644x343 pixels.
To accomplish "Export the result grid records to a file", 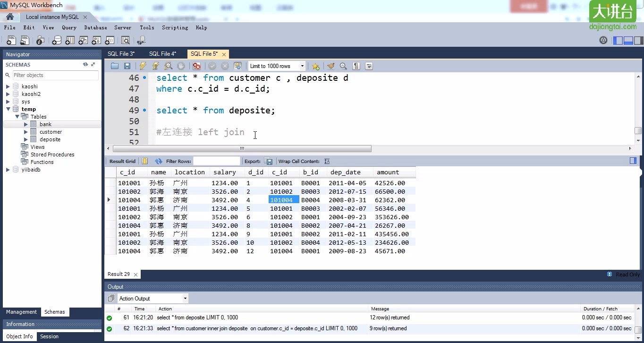I will tap(267, 161).
